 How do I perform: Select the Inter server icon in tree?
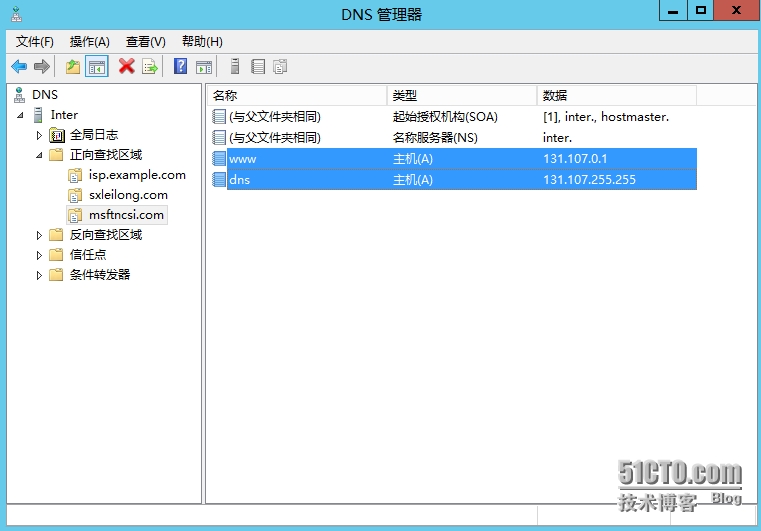pos(38,115)
